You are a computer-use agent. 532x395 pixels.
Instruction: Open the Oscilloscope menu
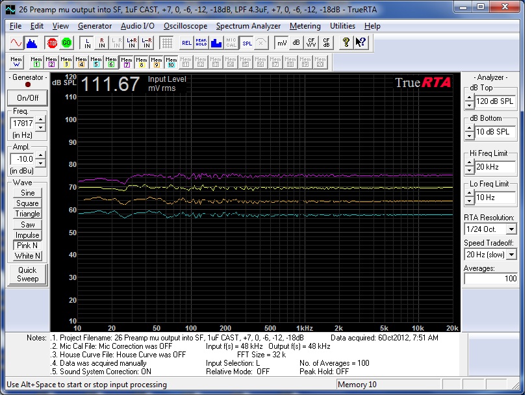tap(185, 26)
